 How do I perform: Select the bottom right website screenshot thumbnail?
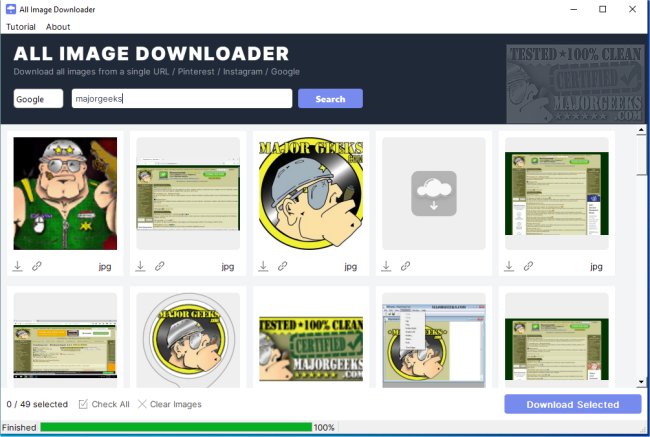pos(557,349)
